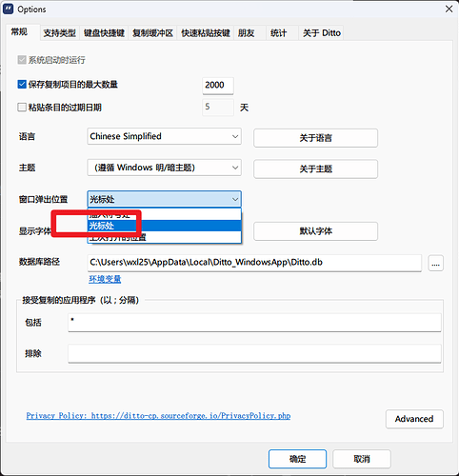Open the 关于 Ditto tab
This screenshot has height=476, width=459.
click(x=321, y=33)
